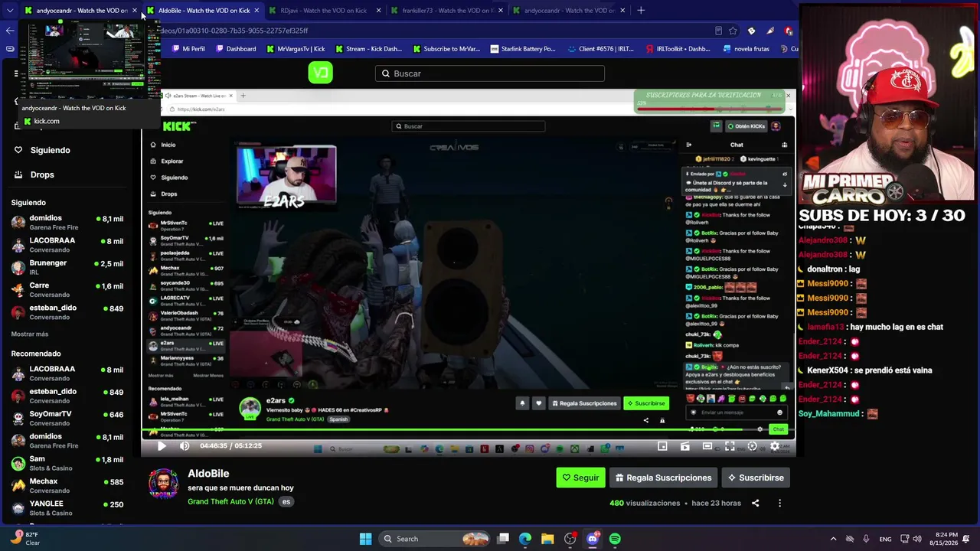Go back in the browser
This screenshot has height=551, width=980.
pos(9,31)
